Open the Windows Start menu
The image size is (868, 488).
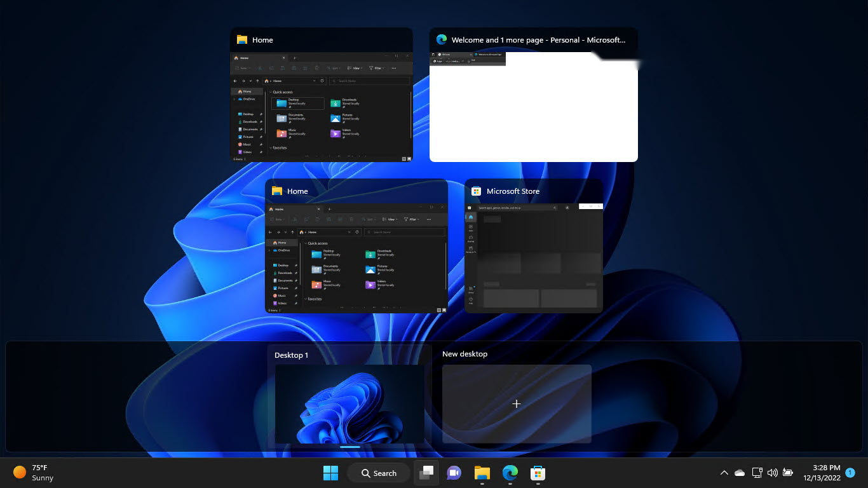(x=330, y=473)
